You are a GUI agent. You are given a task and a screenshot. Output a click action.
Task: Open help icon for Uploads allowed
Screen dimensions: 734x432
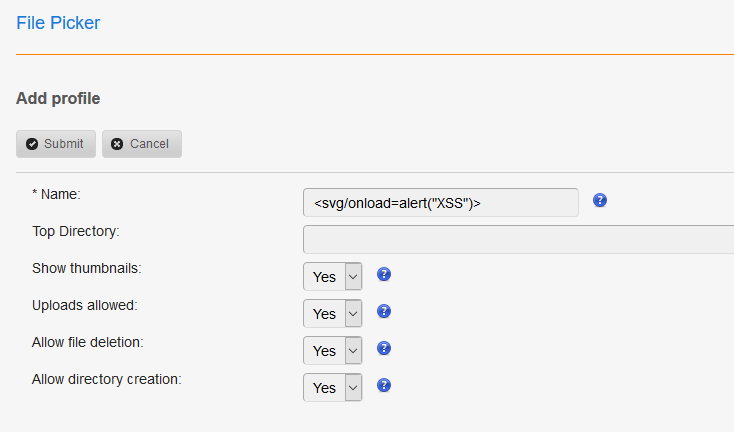click(384, 311)
